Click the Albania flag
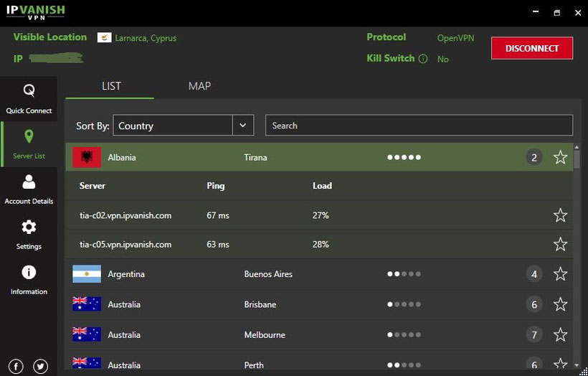The height and width of the screenshot is (376, 588). (87, 157)
